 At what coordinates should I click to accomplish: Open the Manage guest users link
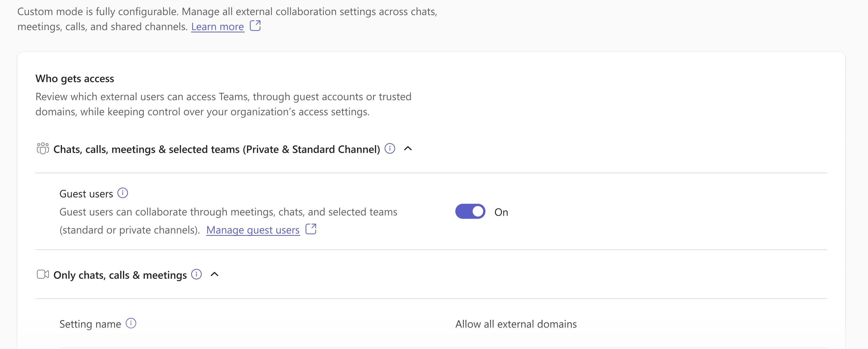tap(253, 230)
